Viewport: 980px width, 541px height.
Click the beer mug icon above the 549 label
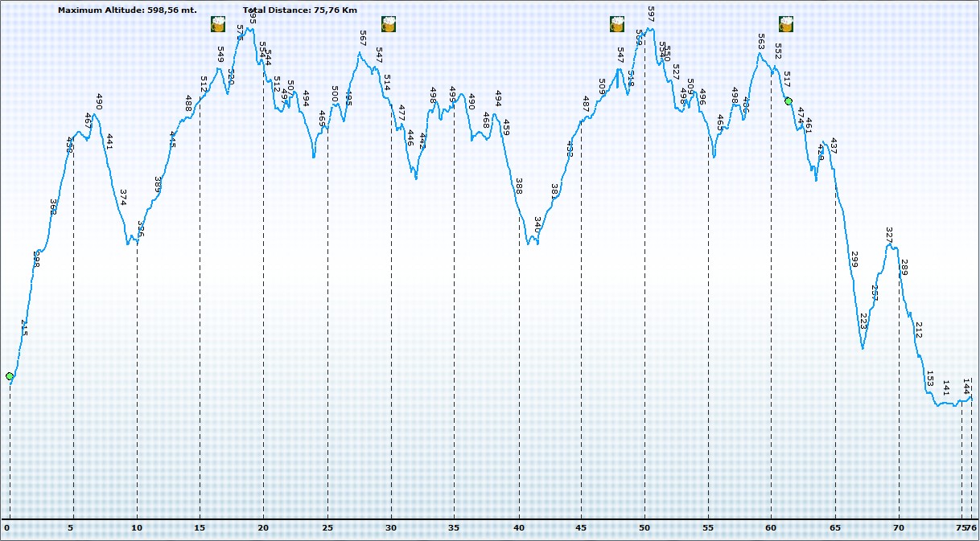[x=218, y=24]
